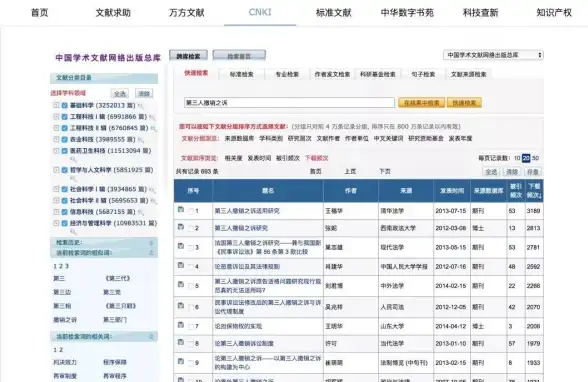Click magnifier icon under 医药卫生科技
588x382 pixels.
pyautogui.click(x=73, y=159)
